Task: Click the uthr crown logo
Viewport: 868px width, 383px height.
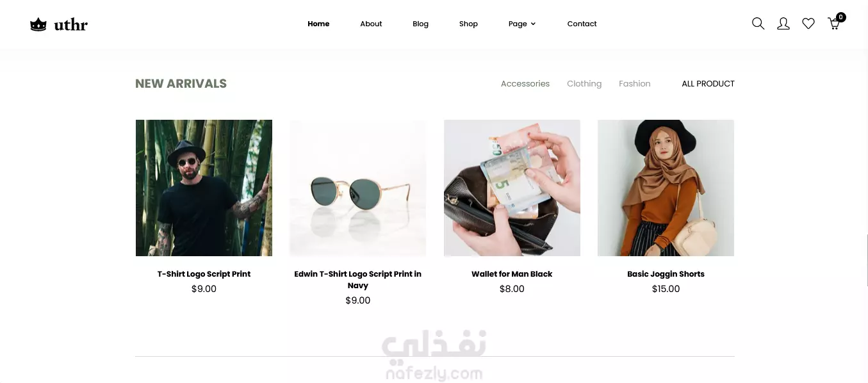Action: pyautogui.click(x=59, y=25)
